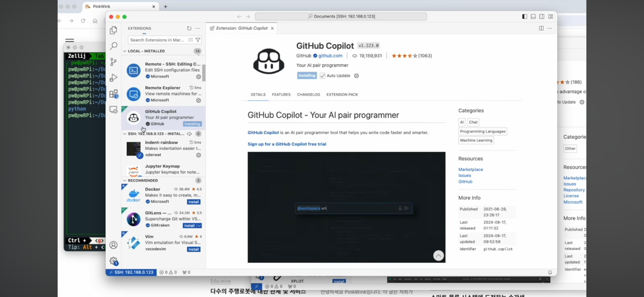The width and height of the screenshot is (644, 297).
Task: Open the Manage gear icon
Action: coord(113,261)
